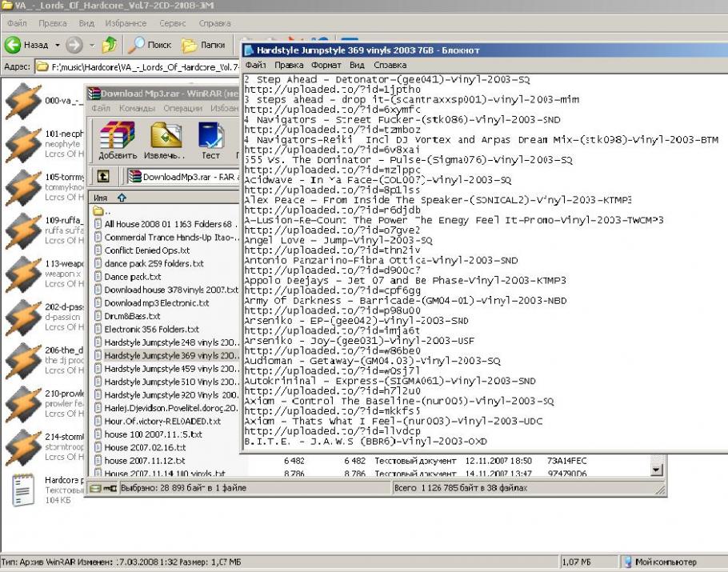Screen dimensions: 728x572
Task: Select 'Download mp3 Electronic.txt' file
Action: pos(151,303)
